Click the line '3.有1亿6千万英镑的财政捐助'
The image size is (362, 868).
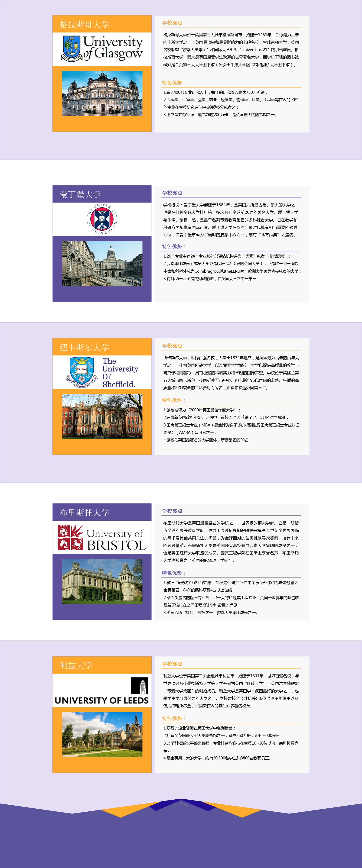211,279
